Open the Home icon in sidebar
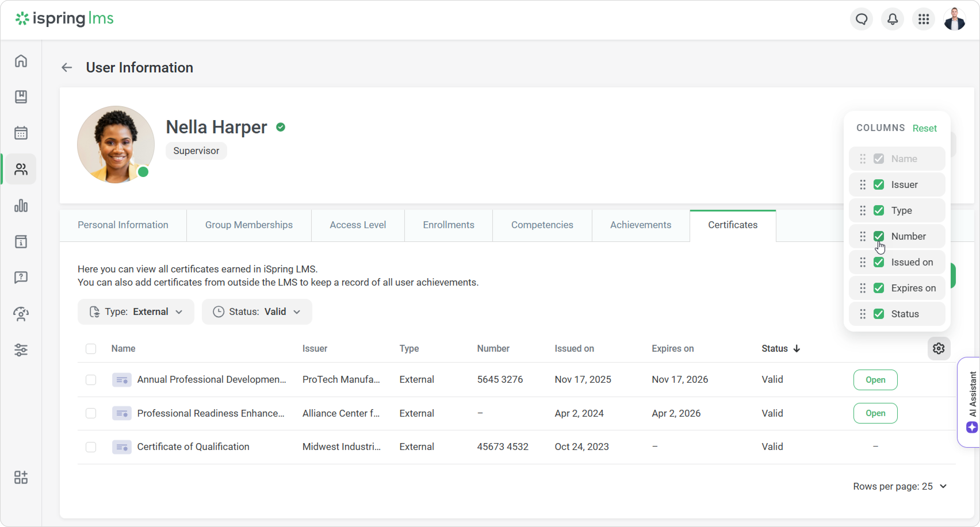The image size is (980, 527). coord(21,61)
